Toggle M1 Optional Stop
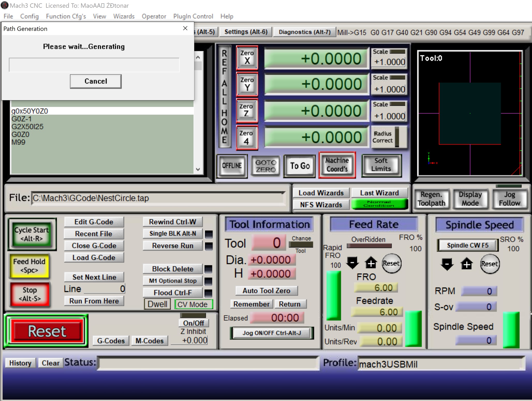 click(173, 281)
